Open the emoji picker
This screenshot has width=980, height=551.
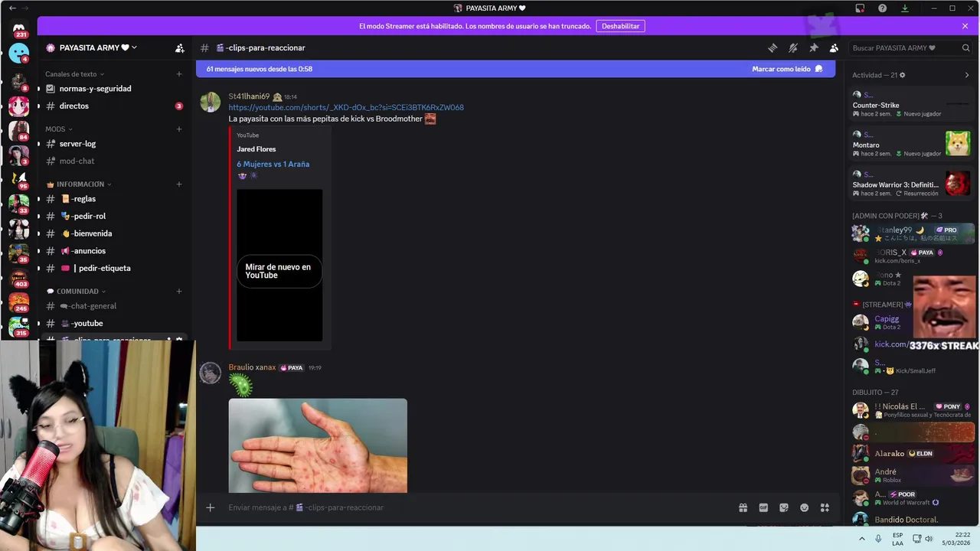805,507
